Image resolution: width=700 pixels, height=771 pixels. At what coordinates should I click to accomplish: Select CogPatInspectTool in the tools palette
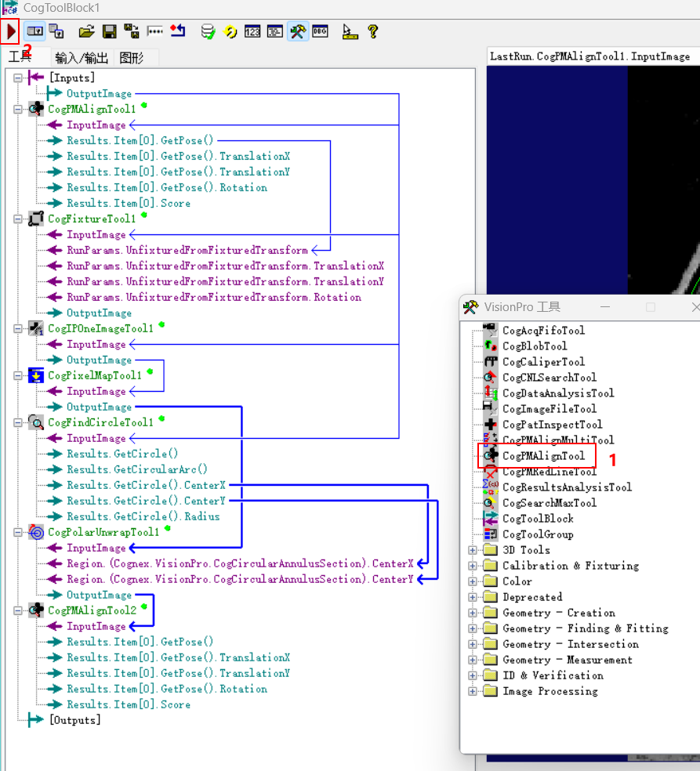pyautogui.click(x=552, y=425)
